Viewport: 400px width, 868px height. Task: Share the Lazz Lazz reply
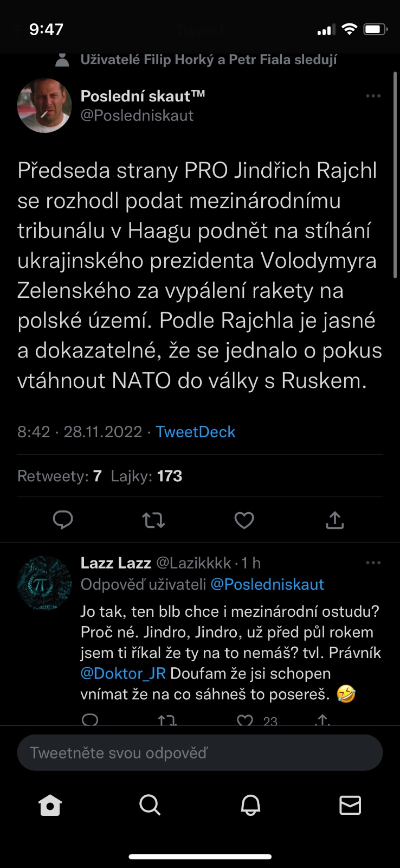[322, 720]
